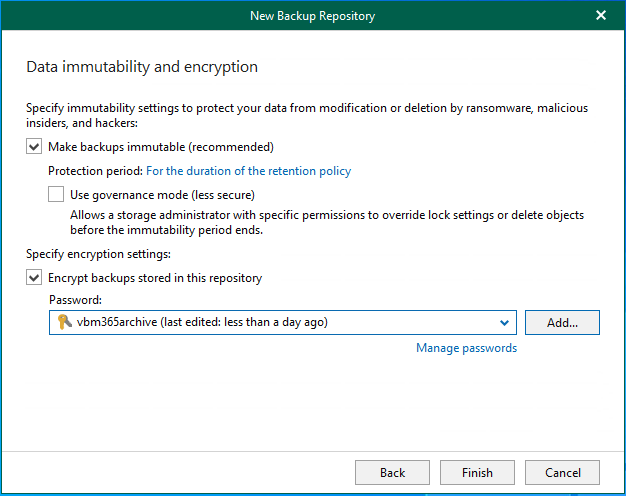
Task: Go back with the Back button
Action: click(392, 472)
